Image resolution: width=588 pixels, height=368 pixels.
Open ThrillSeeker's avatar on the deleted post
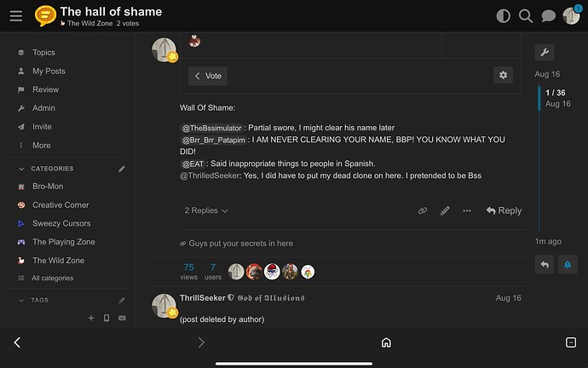click(164, 305)
